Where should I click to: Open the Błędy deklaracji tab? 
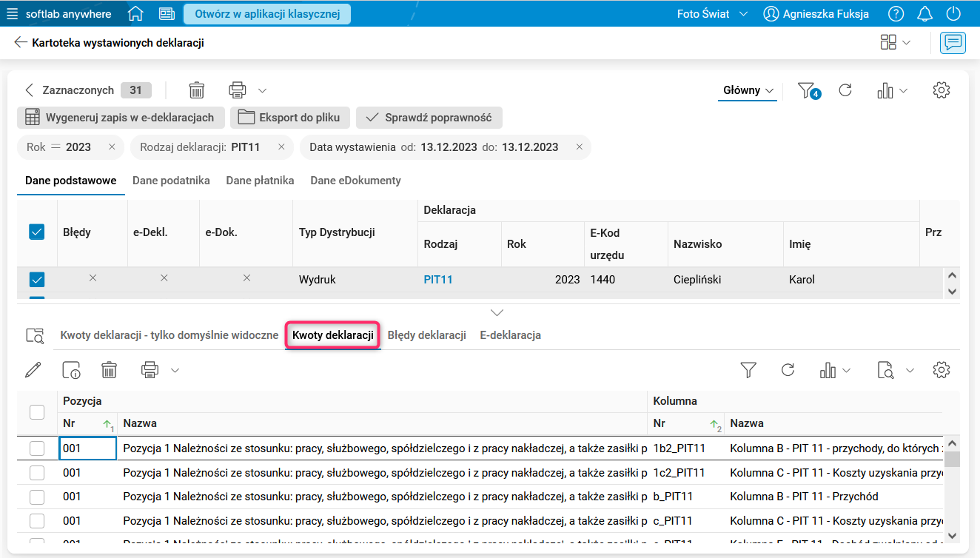point(427,335)
